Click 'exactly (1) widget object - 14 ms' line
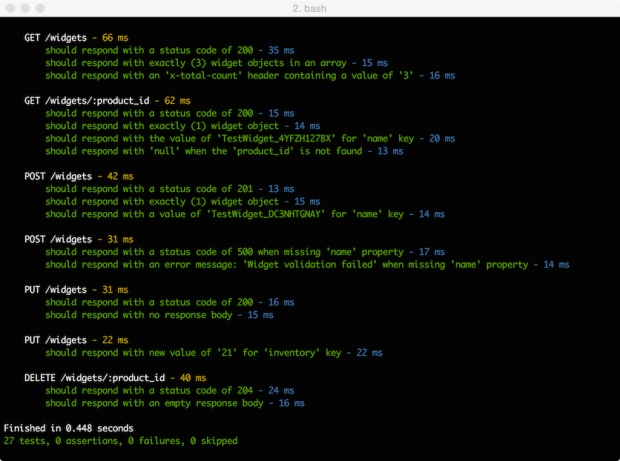The width and height of the screenshot is (620, 461). [x=183, y=126]
